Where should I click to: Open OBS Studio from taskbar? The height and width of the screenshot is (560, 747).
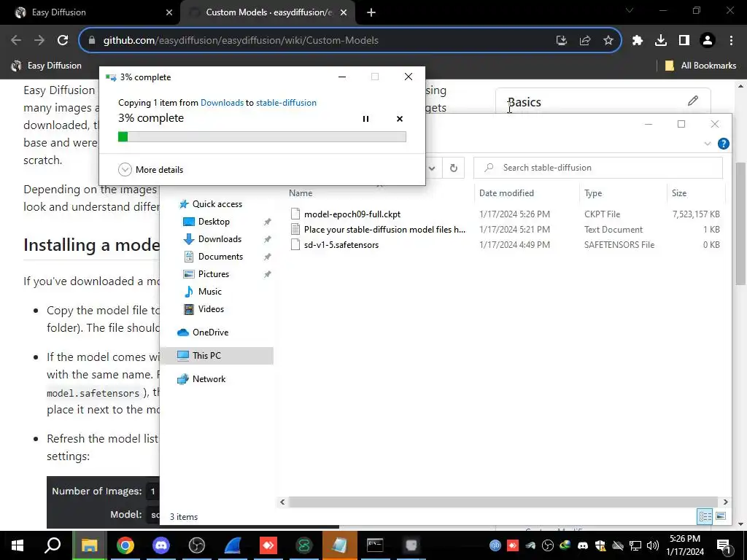[197, 545]
